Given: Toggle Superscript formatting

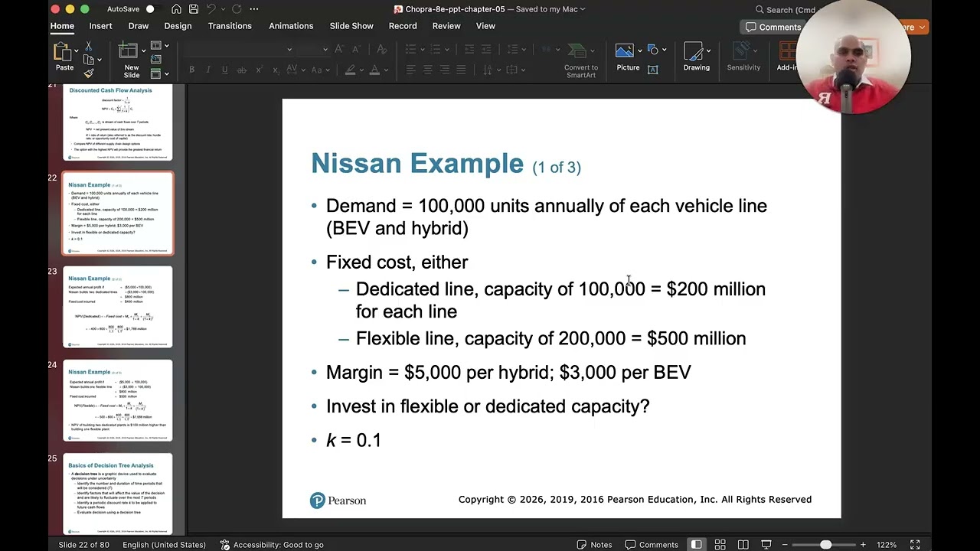Looking at the screenshot, I should point(259,70).
